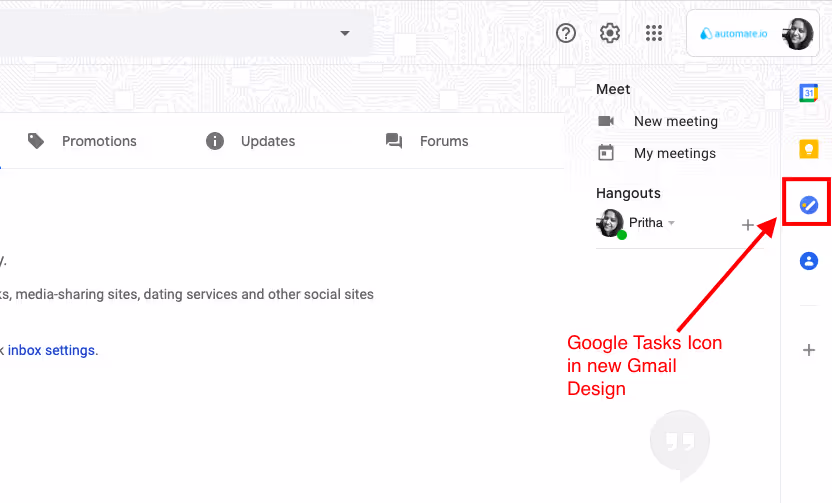Open Google Contacts side panel icon
This screenshot has height=503, width=832.
coord(809,261)
